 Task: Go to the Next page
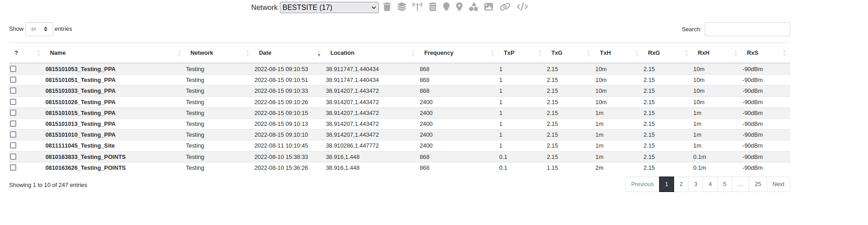(778, 184)
